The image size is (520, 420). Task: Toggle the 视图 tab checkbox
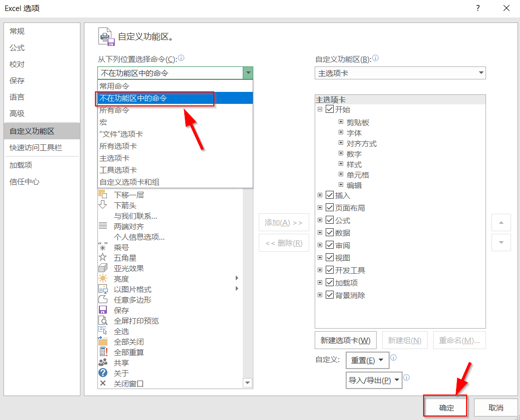pos(330,257)
